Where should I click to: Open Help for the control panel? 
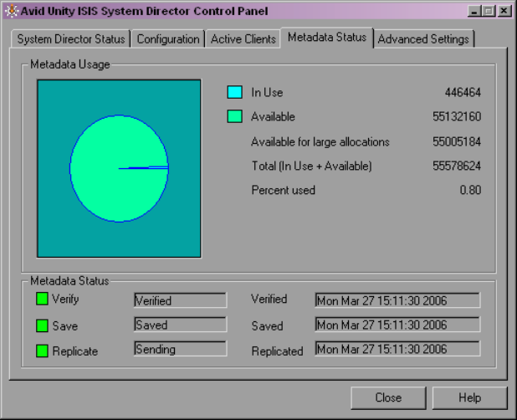tap(469, 397)
